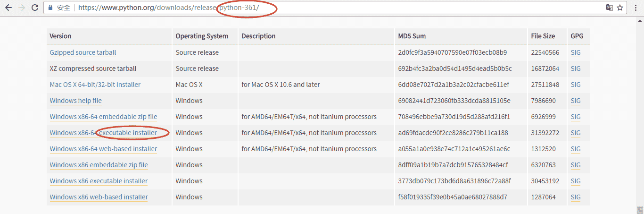Click Windows x86 executable installer link
The height and width of the screenshot is (214, 644).
[99, 181]
